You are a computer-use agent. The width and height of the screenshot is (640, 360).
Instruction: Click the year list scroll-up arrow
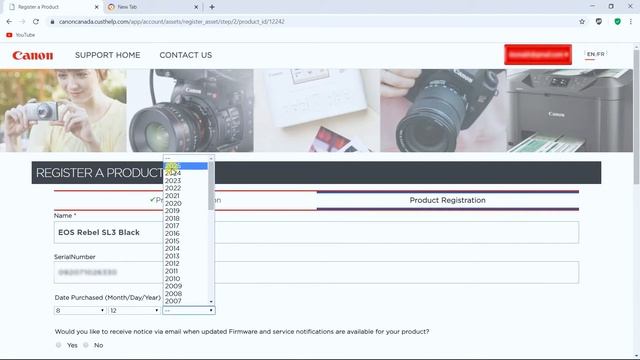211,158
